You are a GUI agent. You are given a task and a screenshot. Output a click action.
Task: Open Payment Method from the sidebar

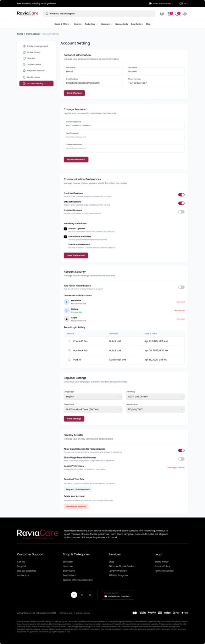36,70
